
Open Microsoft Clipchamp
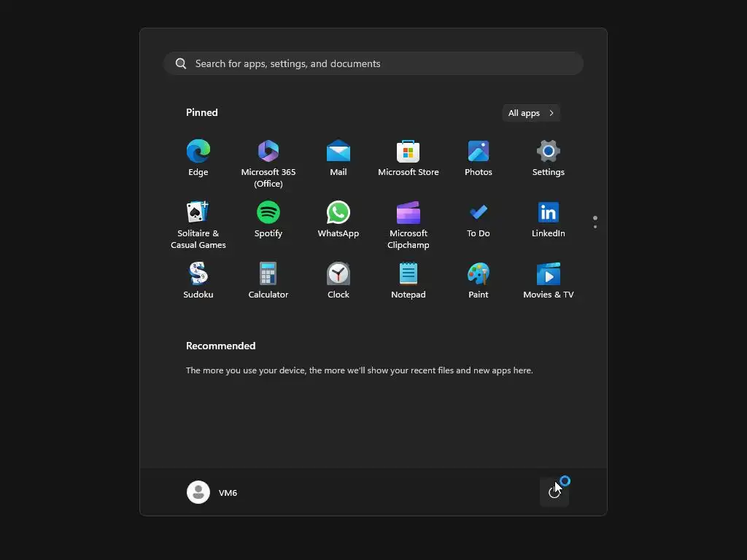(409, 225)
